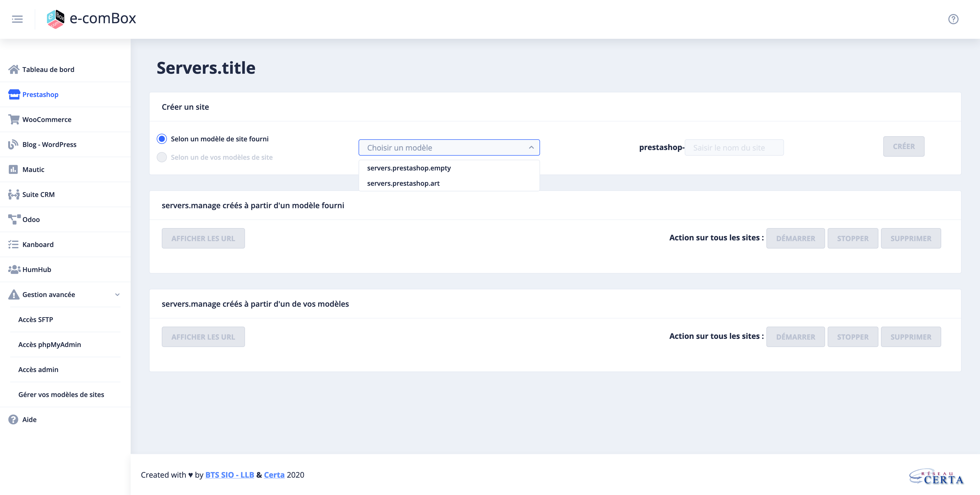Click the Kanboard list icon
The height and width of the screenshot is (495, 980).
13,244
